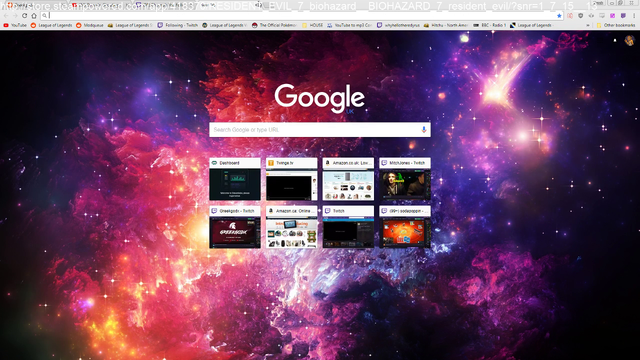This screenshot has width=640, height=360.
Task: Open the Chrome three-dot menu
Action: coord(634,16)
